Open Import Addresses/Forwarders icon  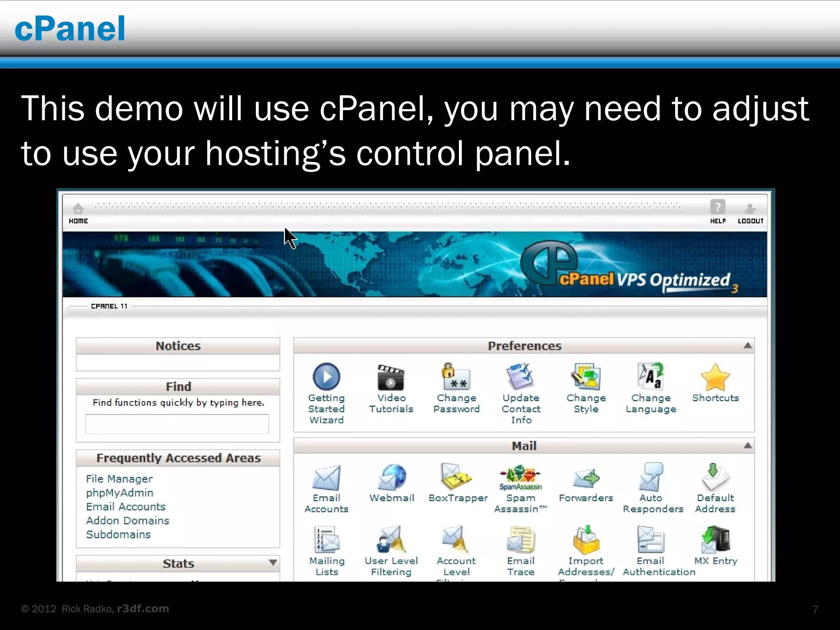tap(587, 539)
